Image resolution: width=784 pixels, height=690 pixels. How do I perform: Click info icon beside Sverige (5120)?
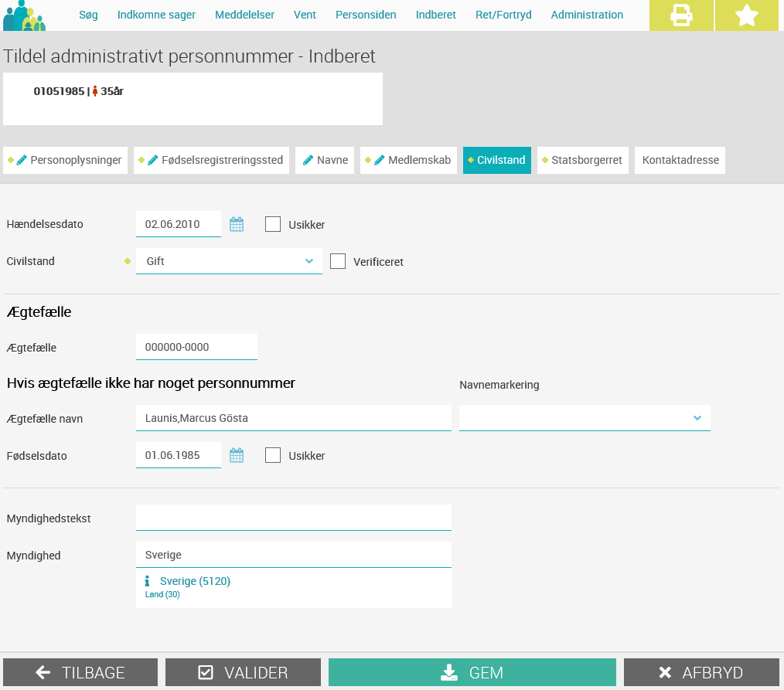click(147, 581)
